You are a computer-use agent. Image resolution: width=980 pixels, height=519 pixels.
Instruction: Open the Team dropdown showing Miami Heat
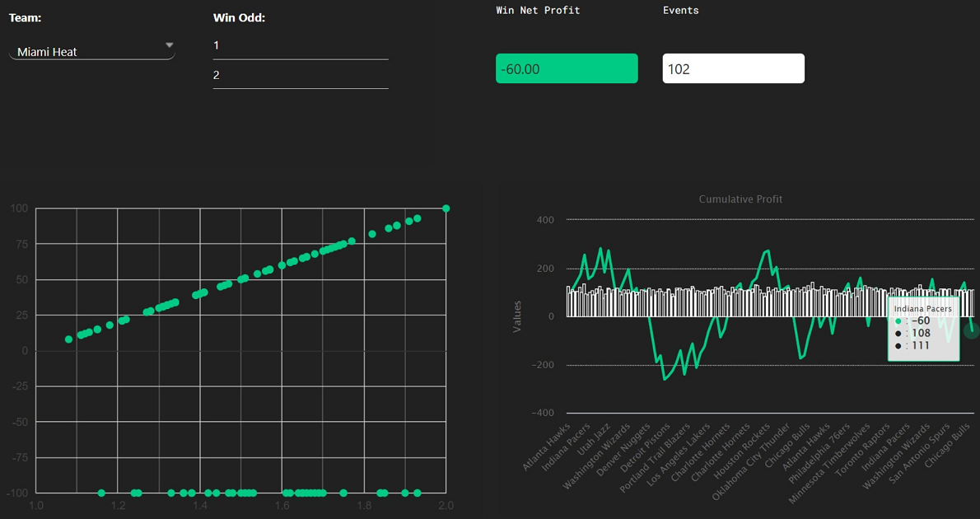click(x=92, y=51)
